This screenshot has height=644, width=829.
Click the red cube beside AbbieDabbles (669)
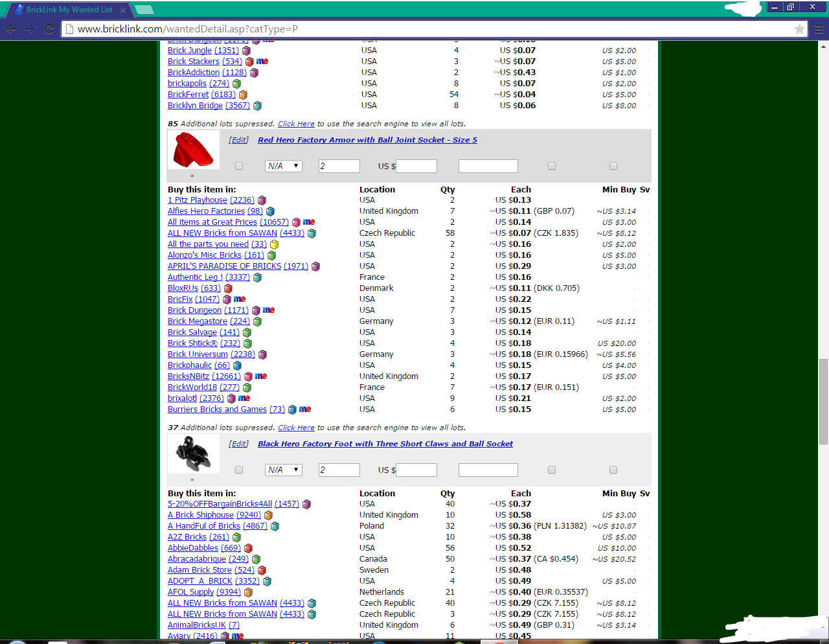pyautogui.click(x=249, y=549)
